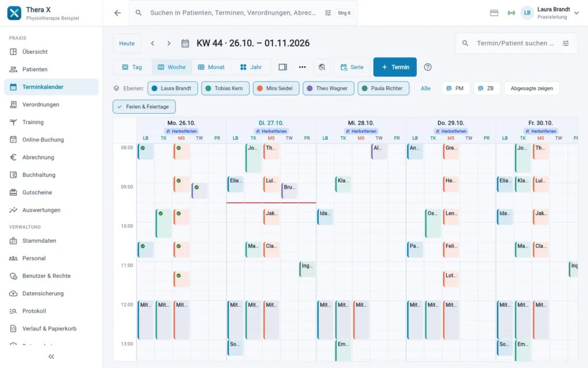Go back with the left arrow icon
588x368 pixels.
click(x=118, y=13)
